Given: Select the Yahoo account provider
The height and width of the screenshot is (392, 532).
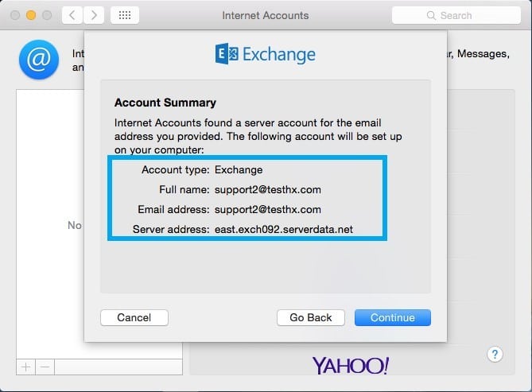Looking at the screenshot, I should [351, 366].
